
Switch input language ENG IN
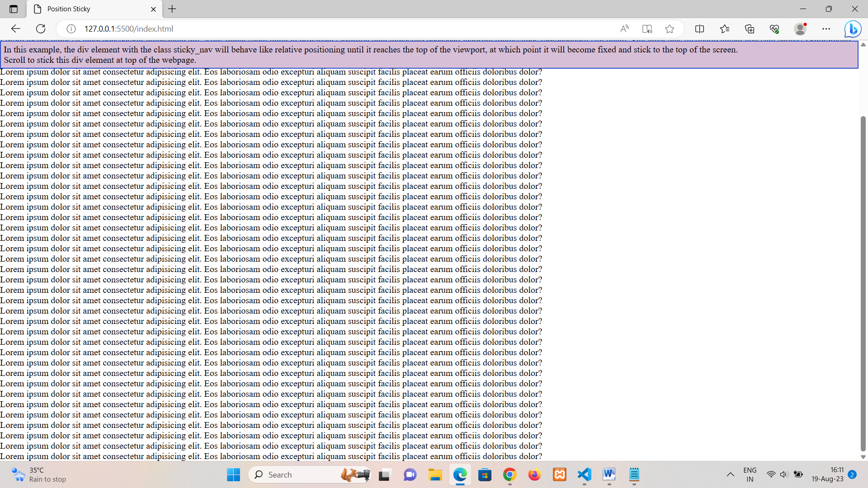pyautogui.click(x=750, y=475)
